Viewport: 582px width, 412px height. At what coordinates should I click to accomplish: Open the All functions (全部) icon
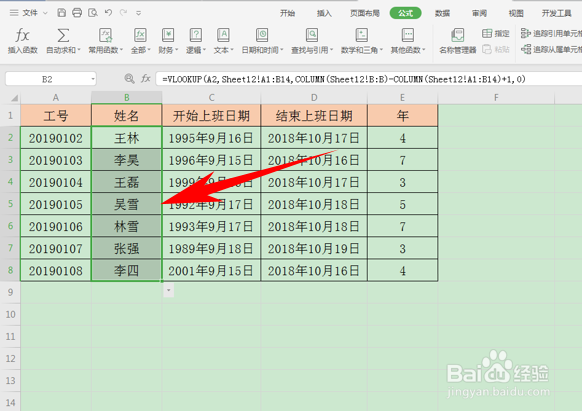click(x=140, y=35)
